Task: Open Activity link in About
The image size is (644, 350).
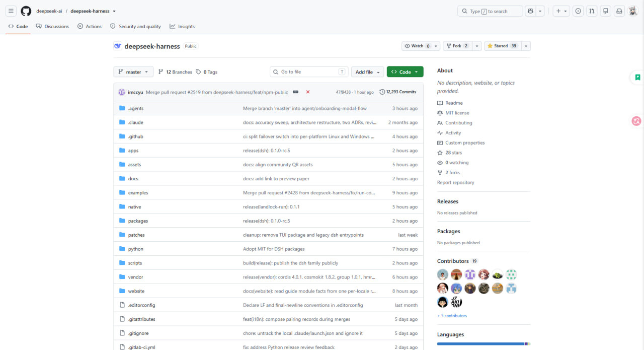Action: tap(453, 133)
